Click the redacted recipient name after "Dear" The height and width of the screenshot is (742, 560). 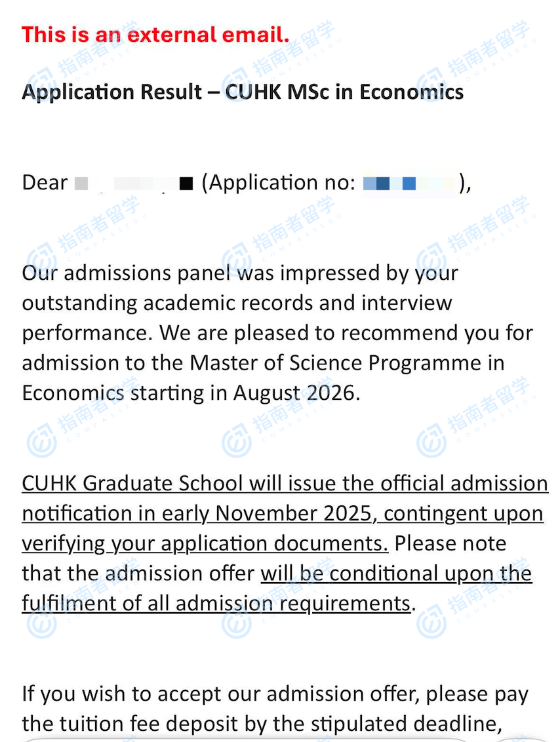[134, 183]
